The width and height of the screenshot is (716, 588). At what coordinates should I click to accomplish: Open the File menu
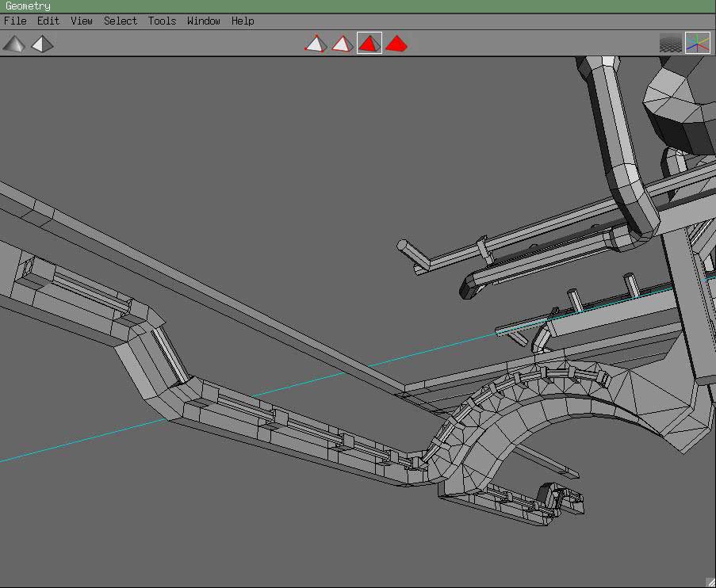[15, 21]
